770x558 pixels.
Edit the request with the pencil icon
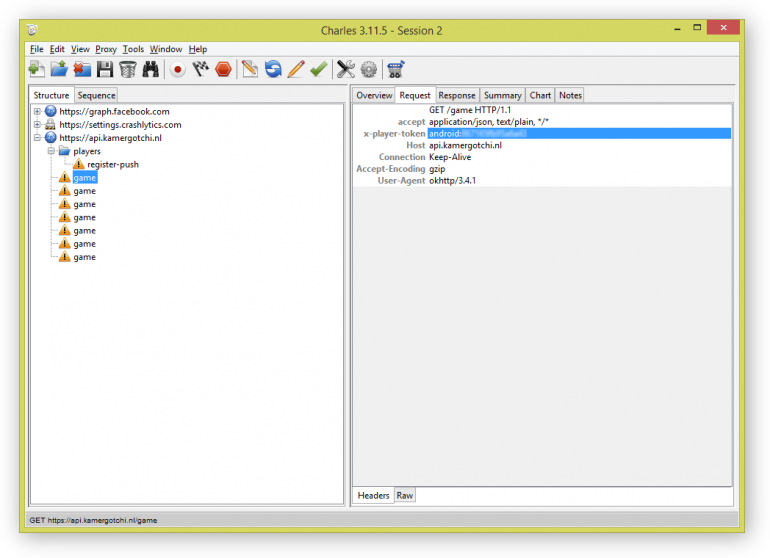point(296,69)
